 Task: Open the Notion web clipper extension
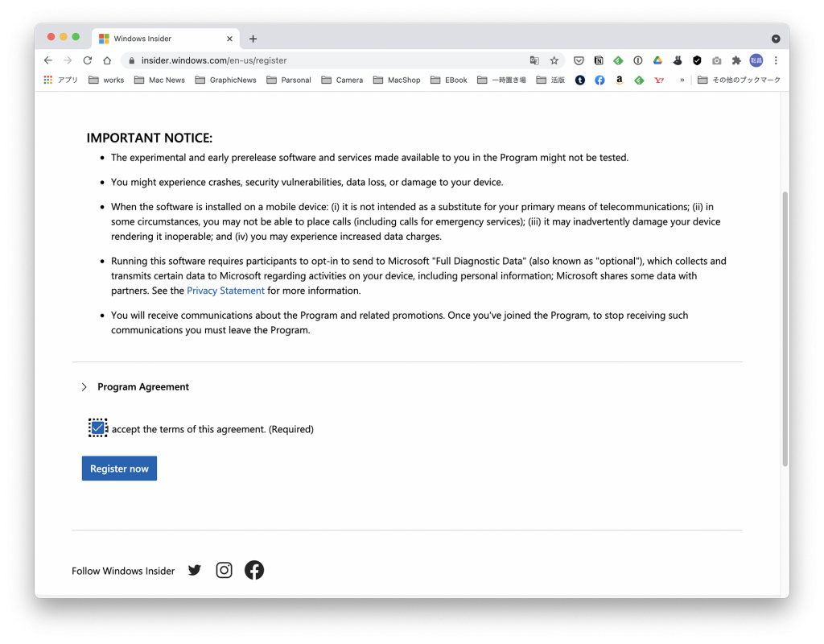tap(599, 60)
